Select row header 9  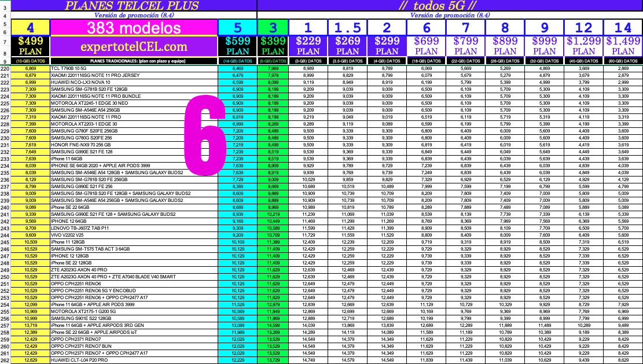[x=5, y=61]
